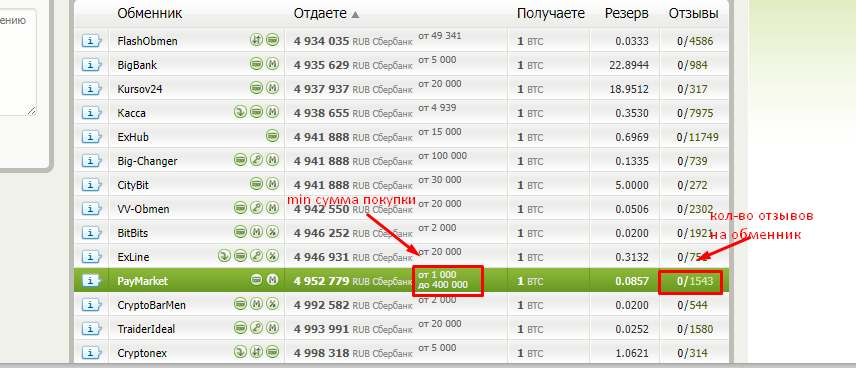Click the swap-arrows badge on FlashObmen row

click(x=256, y=40)
